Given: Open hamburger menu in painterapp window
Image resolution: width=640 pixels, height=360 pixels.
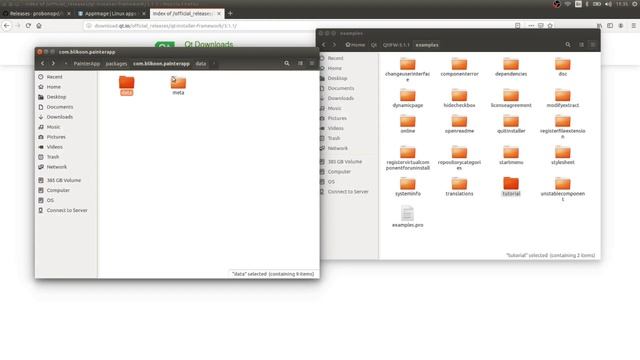Looking at the screenshot, I should (x=311, y=63).
